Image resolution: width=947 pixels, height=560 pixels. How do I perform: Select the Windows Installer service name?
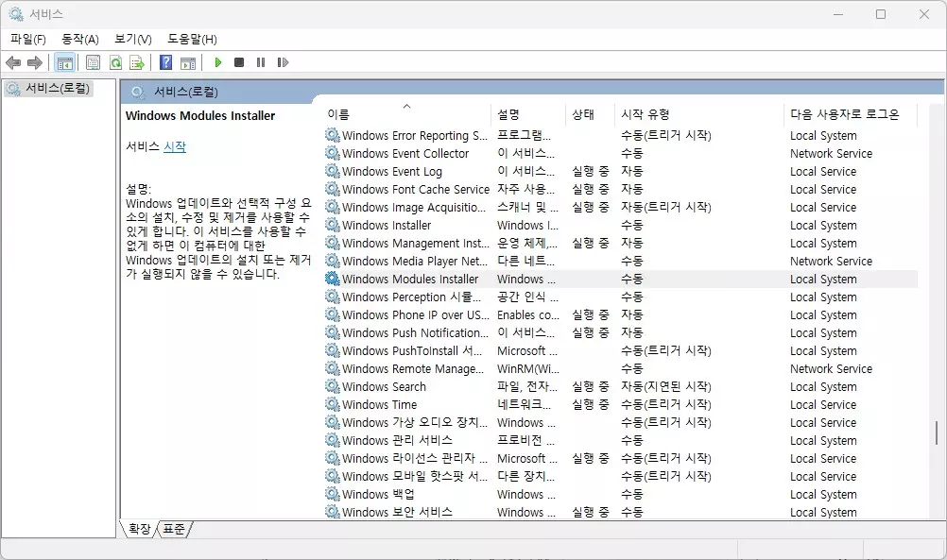(x=387, y=225)
